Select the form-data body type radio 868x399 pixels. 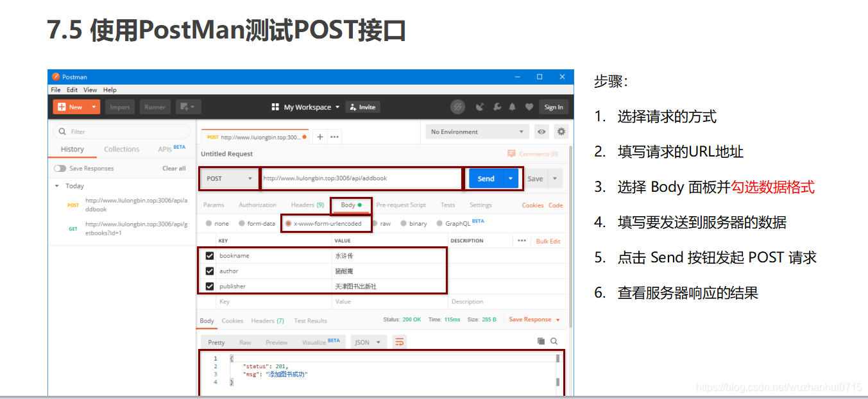coord(242,223)
